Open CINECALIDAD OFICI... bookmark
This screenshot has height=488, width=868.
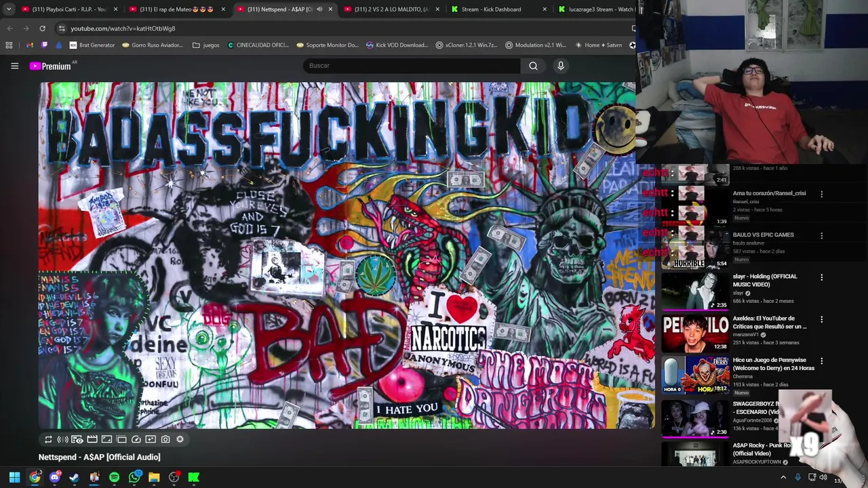pos(258,45)
